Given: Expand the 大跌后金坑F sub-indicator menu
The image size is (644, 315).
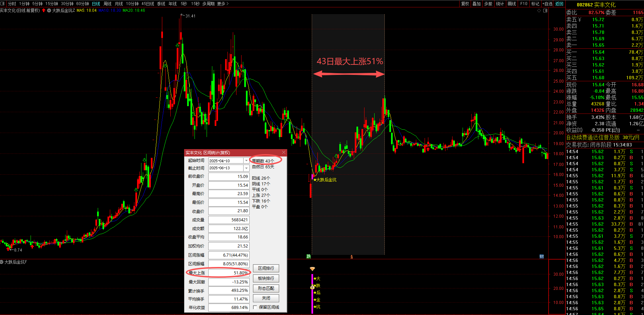Looking at the screenshot, I should 2,262.
